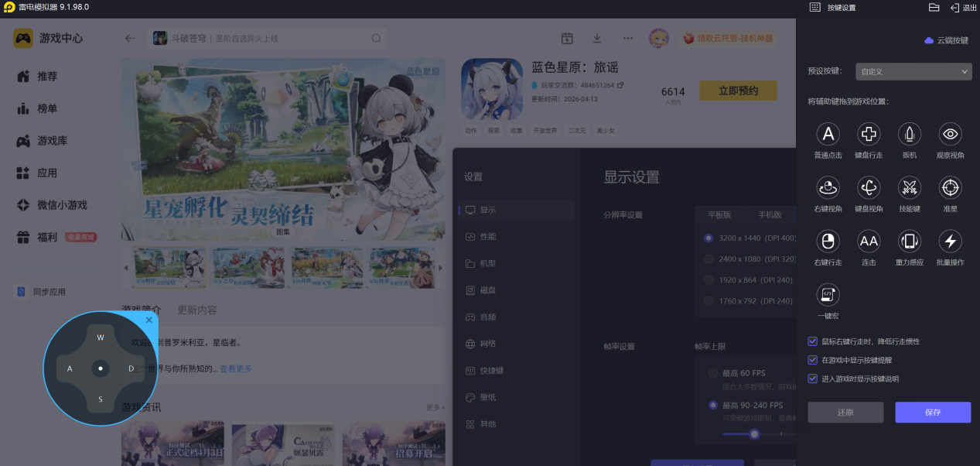Click the 保存 button in key settings
980x466 pixels.
pos(933,412)
